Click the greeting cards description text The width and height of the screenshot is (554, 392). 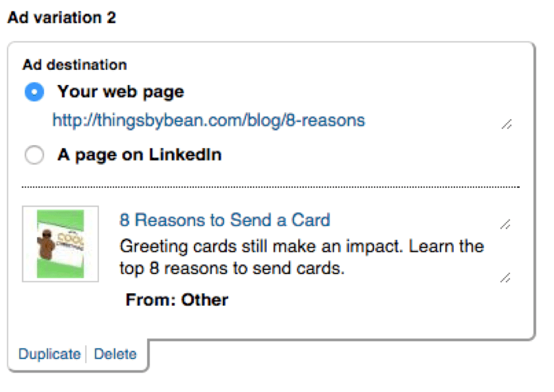coord(302,257)
